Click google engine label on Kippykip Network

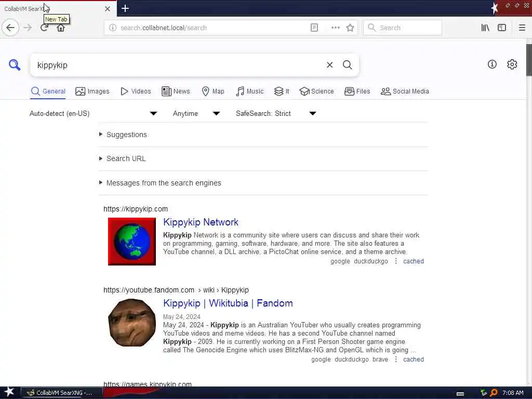(340, 261)
